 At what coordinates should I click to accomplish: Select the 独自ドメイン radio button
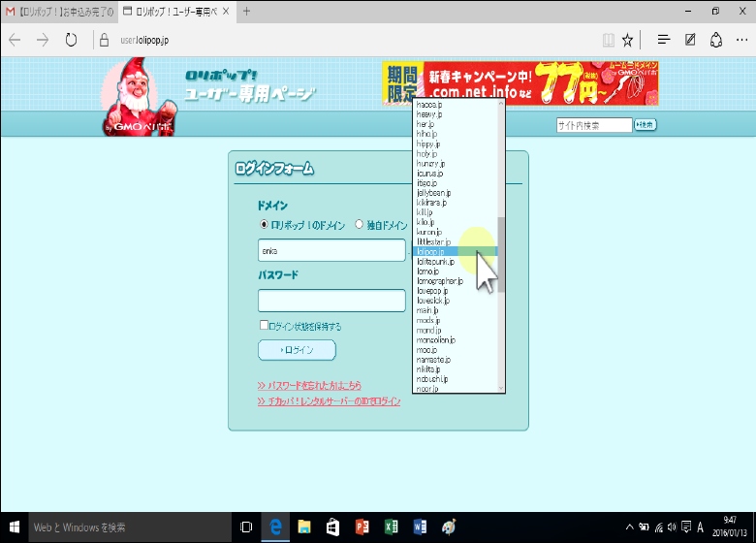[359, 225]
